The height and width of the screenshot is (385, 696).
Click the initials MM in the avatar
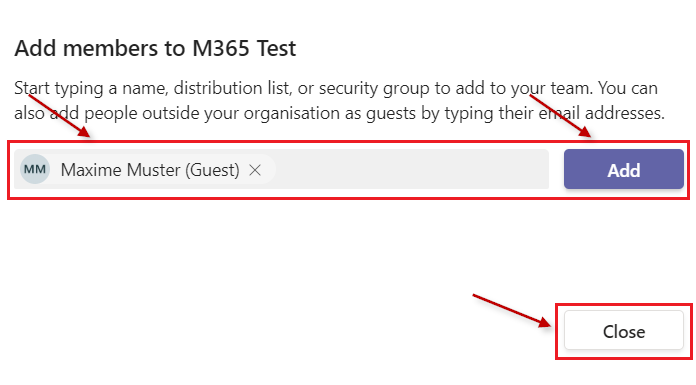tap(35, 169)
